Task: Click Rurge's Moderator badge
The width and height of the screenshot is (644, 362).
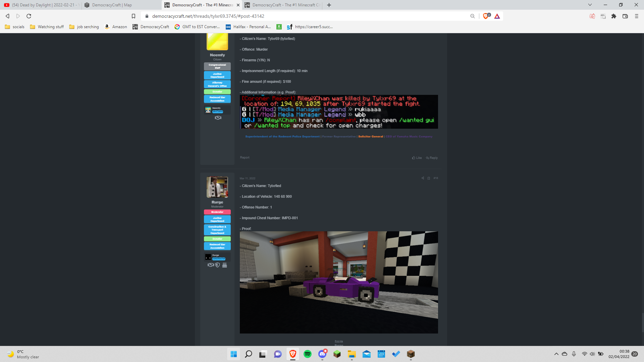Action: 217,212
